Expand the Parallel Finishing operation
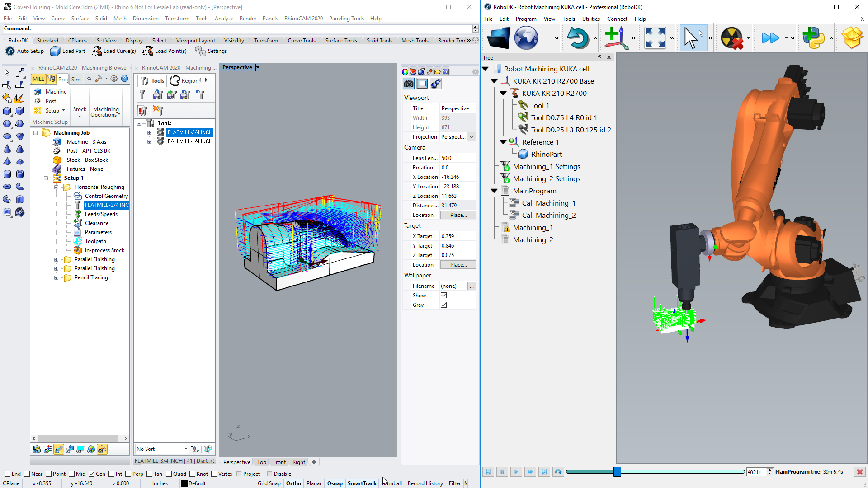 (56, 259)
